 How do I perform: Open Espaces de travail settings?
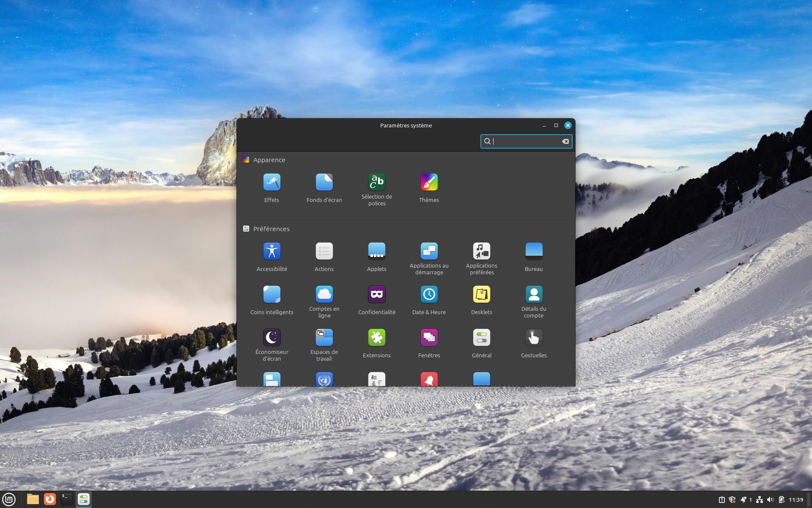click(324, 337)
